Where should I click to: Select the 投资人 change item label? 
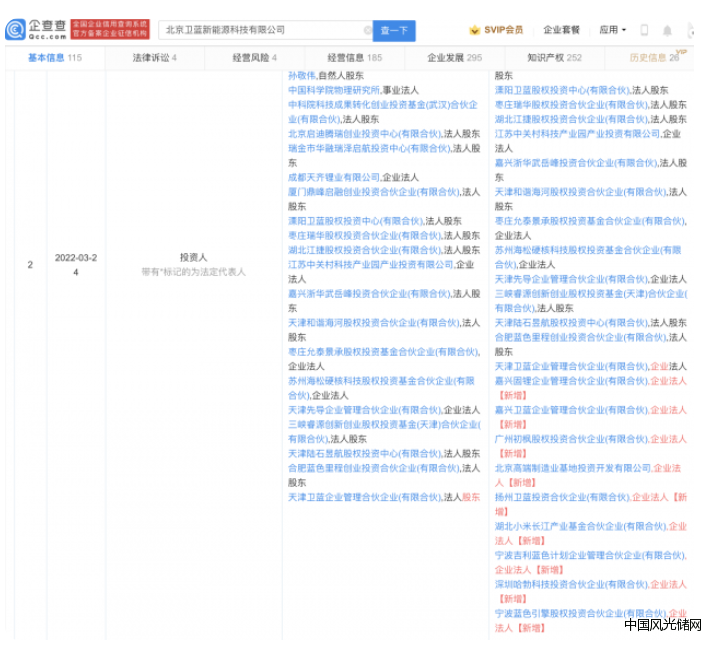click(193, 257)
